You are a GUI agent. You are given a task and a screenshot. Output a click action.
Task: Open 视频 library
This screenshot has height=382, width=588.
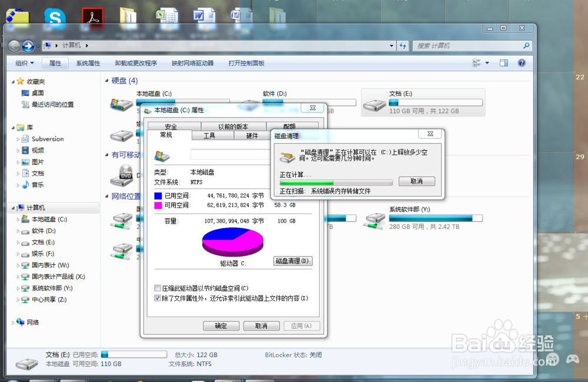click(x=38, y=151)
